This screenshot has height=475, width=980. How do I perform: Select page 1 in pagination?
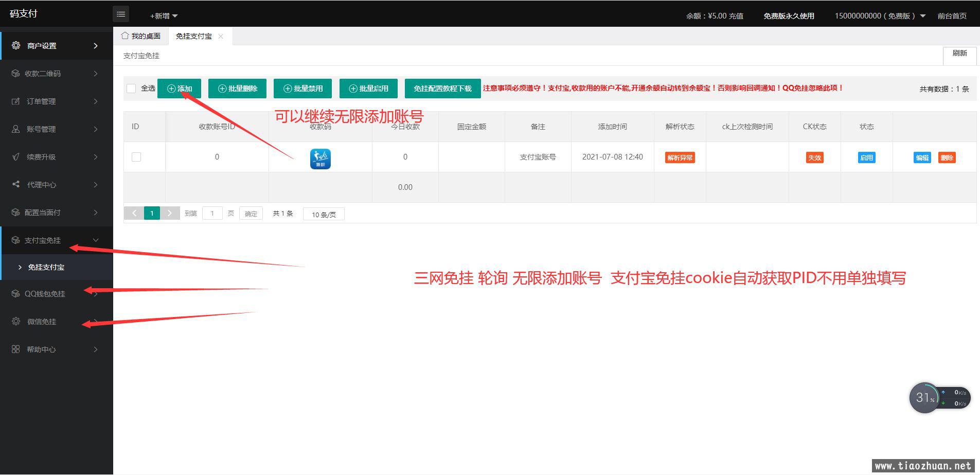pyautogui.click(x=152, y=213)
